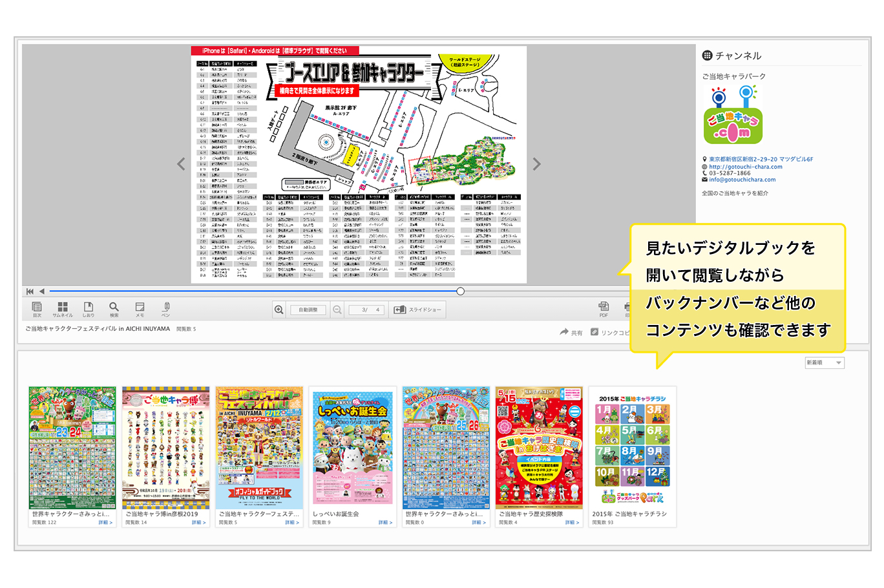Show the thumbnail (サムネイル) grid view
This screenshot has height=588, width=884.
click(x=63, y=308)
